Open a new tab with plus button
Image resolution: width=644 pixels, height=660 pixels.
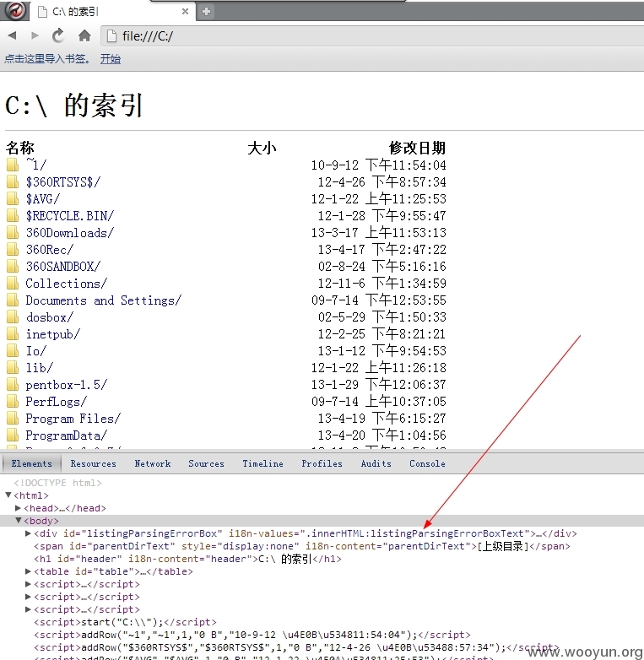pos(206,11)
